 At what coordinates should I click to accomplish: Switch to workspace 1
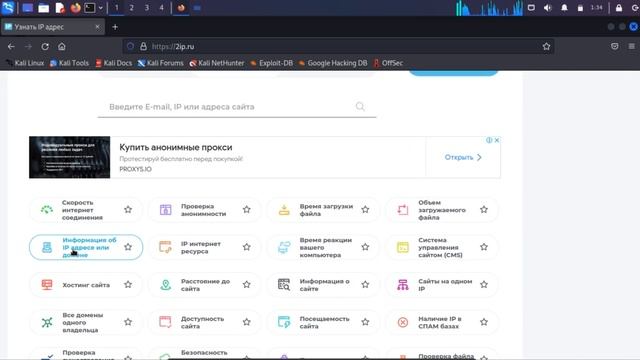coord(116,8)
